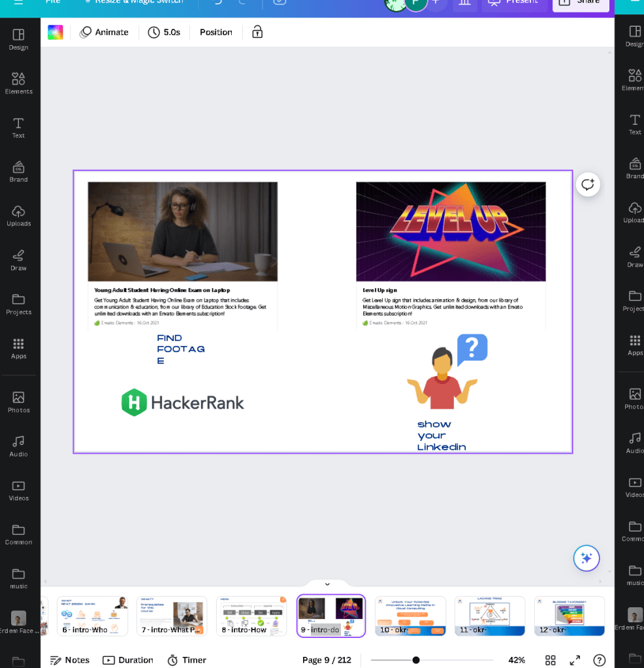Select page thumbnail 11 - okr
644x668 pixels.
point(490,616)
